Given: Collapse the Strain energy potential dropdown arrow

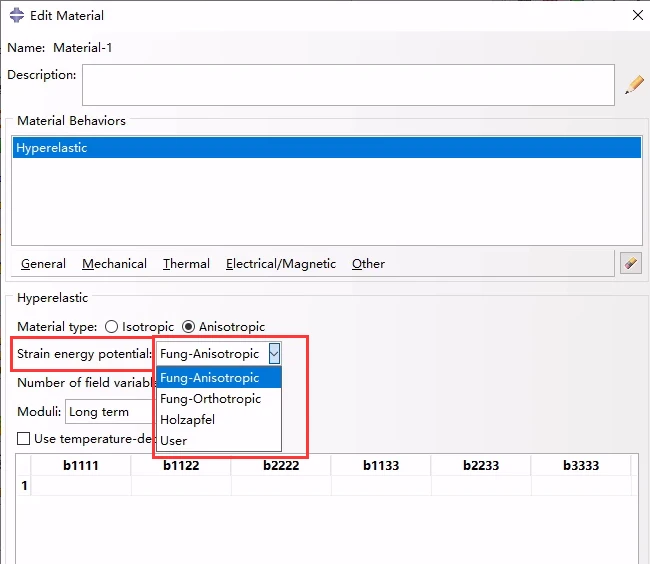Looking at the screenshot, I should coord(274,353).
